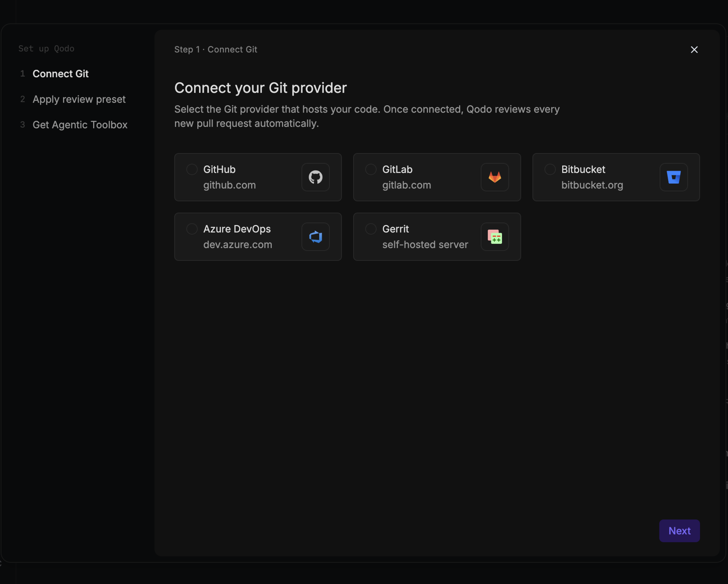Screen dimensions: 728x584
Task: Go to the Connect Git step
Action: pyautogui.click(x=60, y=74)
